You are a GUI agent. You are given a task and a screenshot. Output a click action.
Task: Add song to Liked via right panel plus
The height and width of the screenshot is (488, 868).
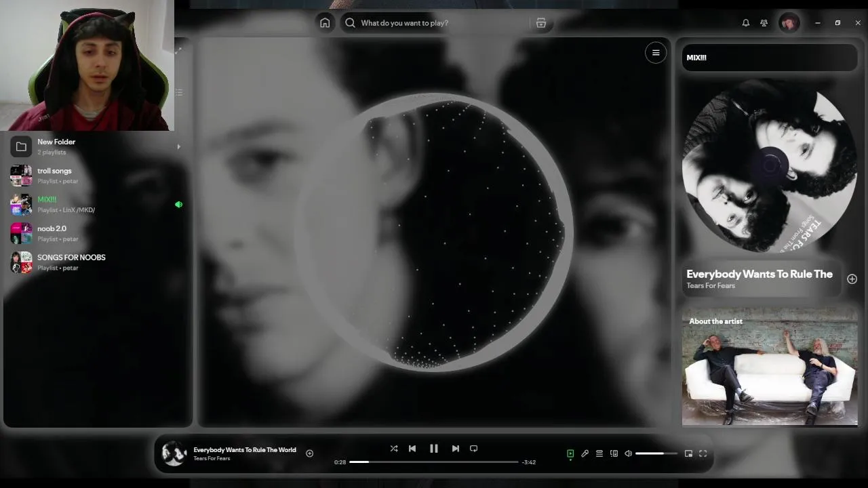(852, 279)
